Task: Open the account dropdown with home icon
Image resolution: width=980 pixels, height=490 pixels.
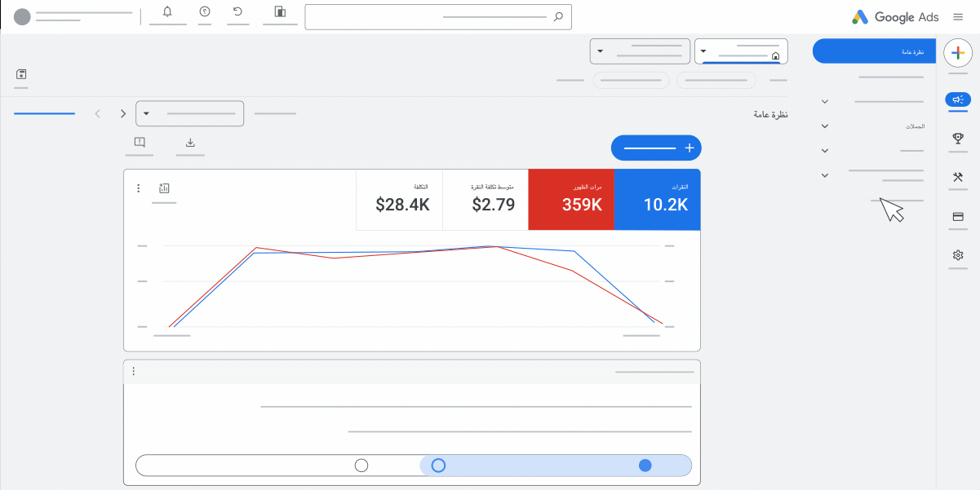Action: pos(741,51)
